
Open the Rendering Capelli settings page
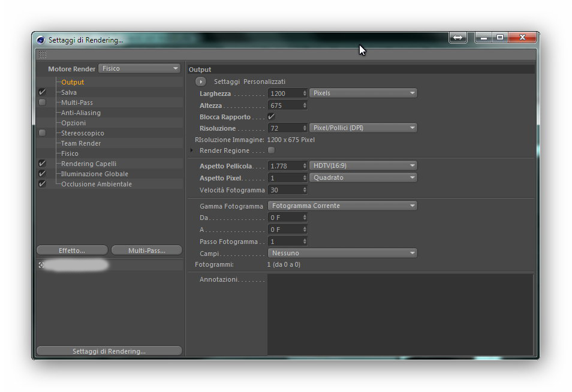[89, 164]
